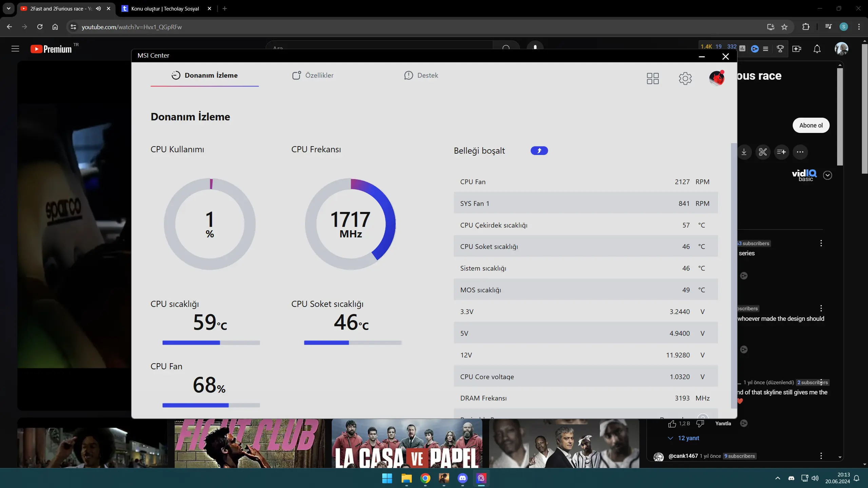Image resolution: width=868 pixels, height=488 pixels.
Task: Open the Özellikler tab in MSI Center
Action: (x=313, y=75)
